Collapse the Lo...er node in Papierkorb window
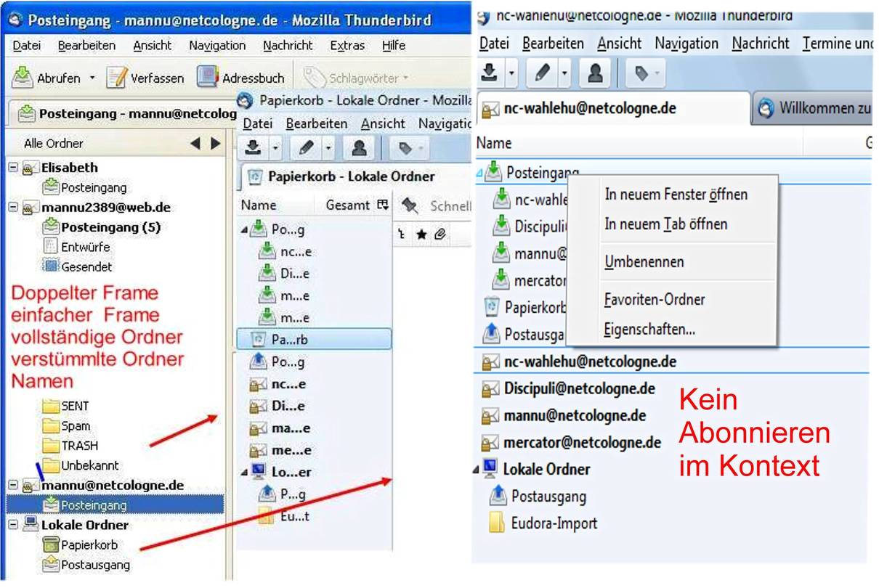Image resolution: width=879 pixels, height=588 pixels. (x=244, y=473)
